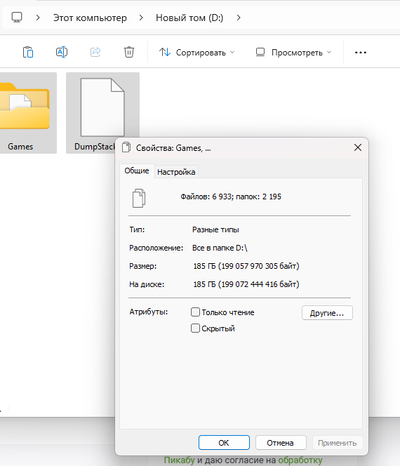Select the Общие tab

tap(137, 171)
